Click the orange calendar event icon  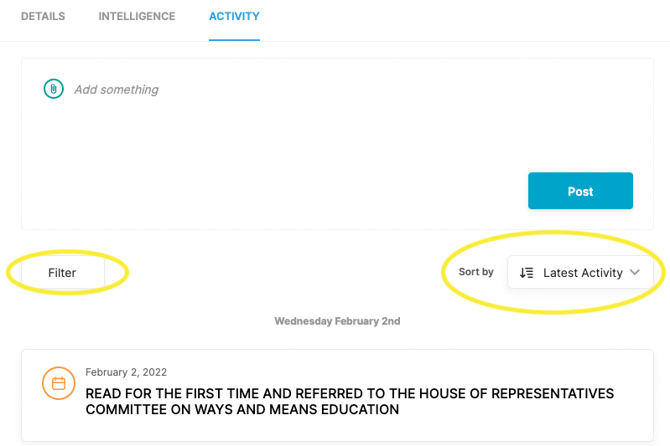coord(58,383)
